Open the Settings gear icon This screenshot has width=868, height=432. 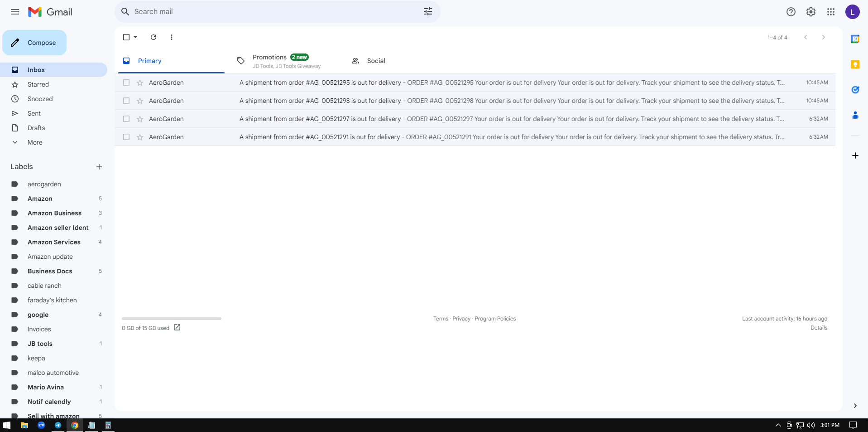811,12
